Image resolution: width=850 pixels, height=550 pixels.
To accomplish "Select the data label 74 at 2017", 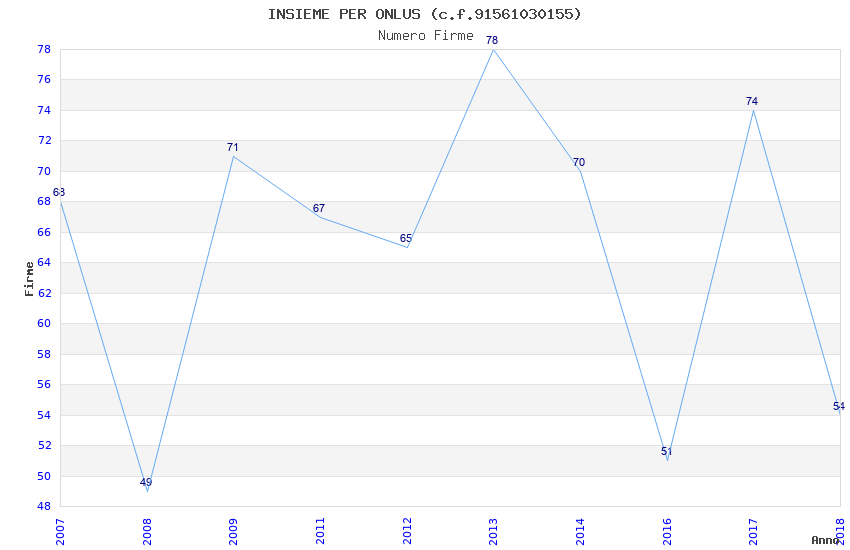I will (x=751, y=101).
